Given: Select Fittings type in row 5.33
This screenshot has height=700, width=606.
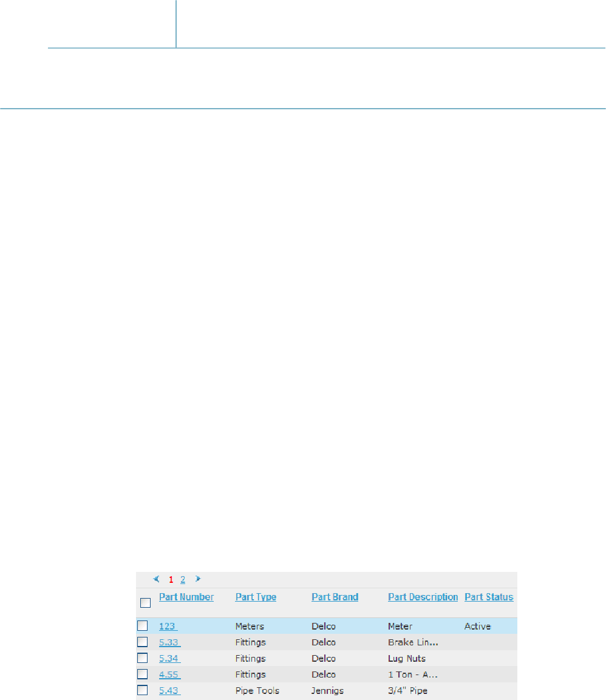Looking at the screenshot, I should (x=251, y=642).
